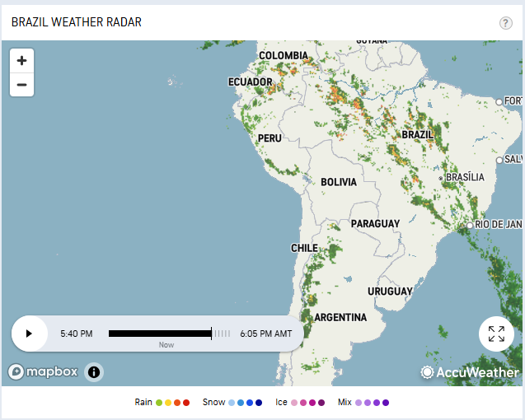Viewport: 525px width, 420px height.
Task: Click the darkest violet Mix legend dot
Action: (386, 403)
